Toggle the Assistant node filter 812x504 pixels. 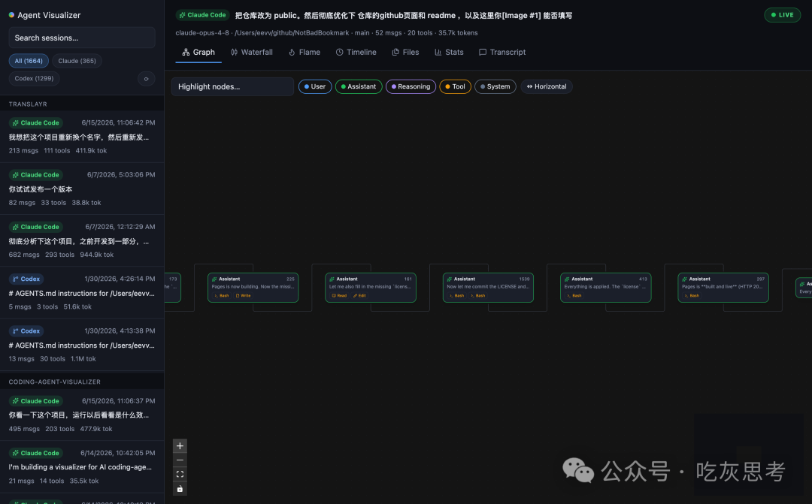359,86
